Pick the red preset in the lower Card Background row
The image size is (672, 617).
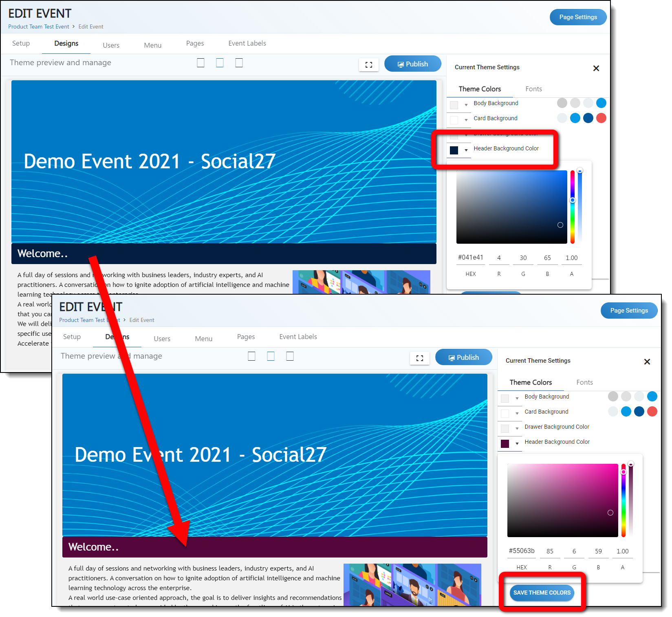652,412
